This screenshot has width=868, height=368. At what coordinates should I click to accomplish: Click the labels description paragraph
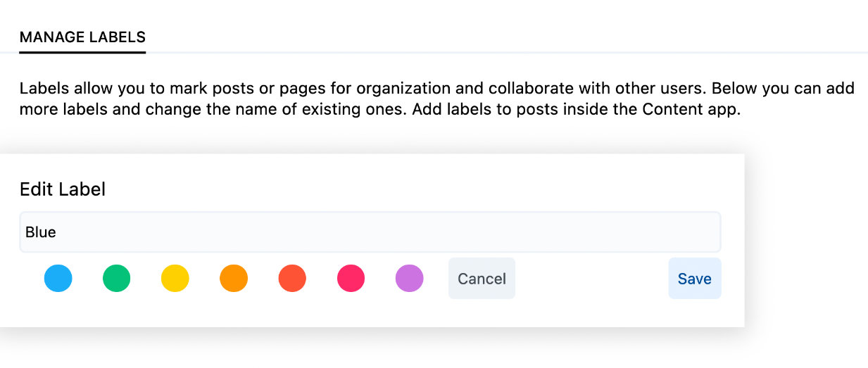pyautogui.click(x=436, y=100)
